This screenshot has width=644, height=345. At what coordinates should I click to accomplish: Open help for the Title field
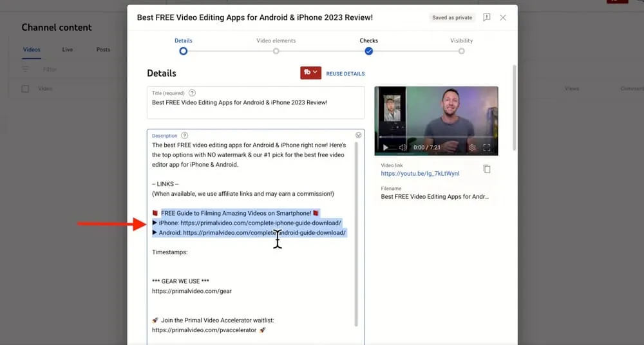click(193, 93)
